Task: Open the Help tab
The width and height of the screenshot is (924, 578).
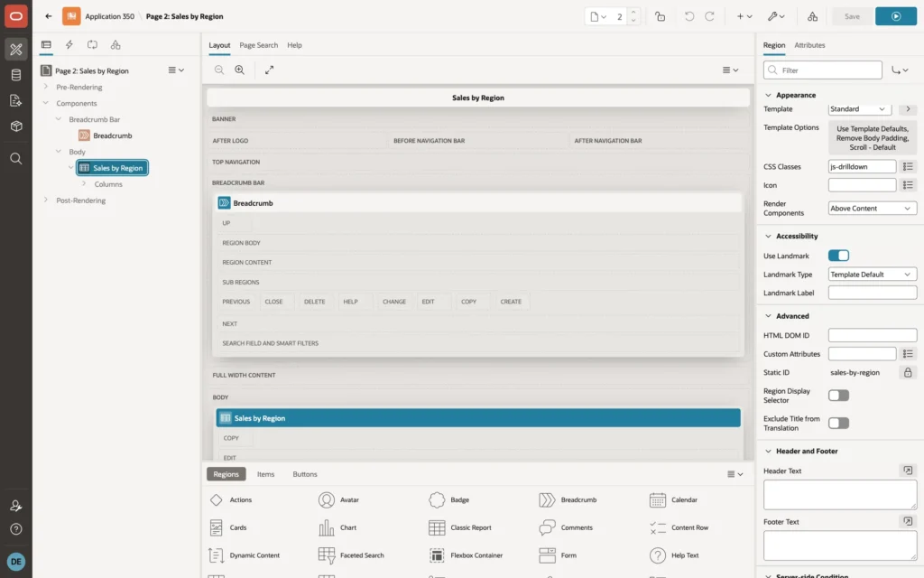Action: pos(294,45)
